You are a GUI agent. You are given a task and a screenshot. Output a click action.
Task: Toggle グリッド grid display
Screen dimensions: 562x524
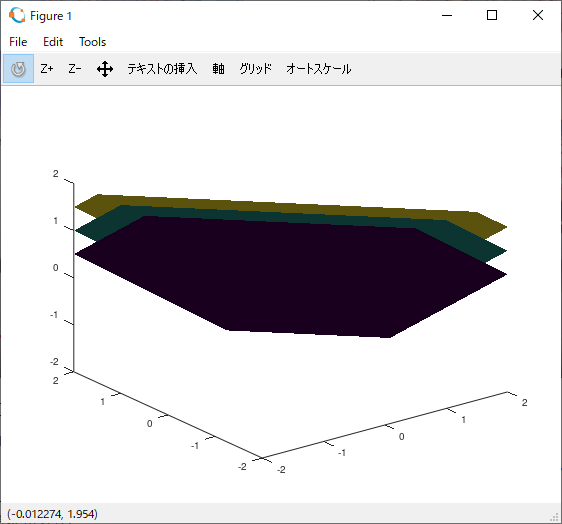pos(256,69)
